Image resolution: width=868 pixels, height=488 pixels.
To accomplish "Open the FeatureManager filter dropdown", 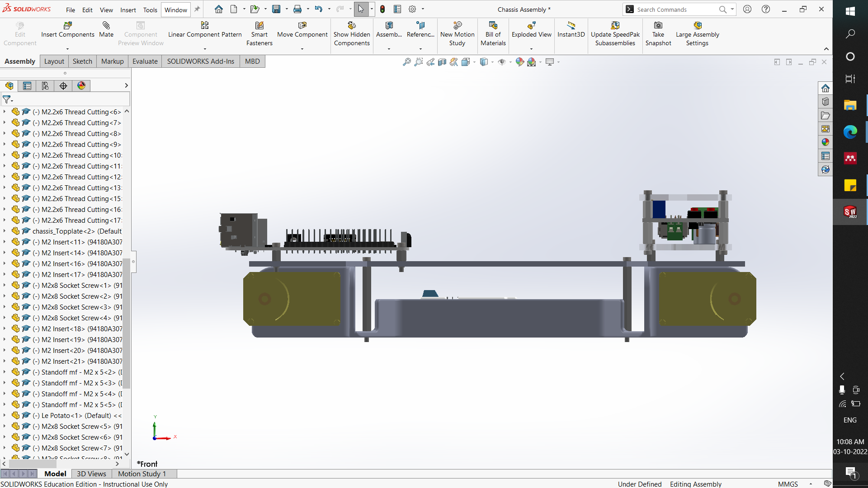I will click(12, 100).
